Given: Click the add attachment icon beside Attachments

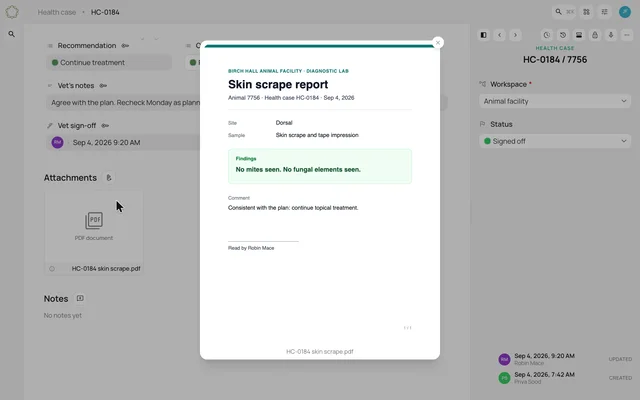Looking at the screenshot, I should pyautogui.click(x=109, y=178).
